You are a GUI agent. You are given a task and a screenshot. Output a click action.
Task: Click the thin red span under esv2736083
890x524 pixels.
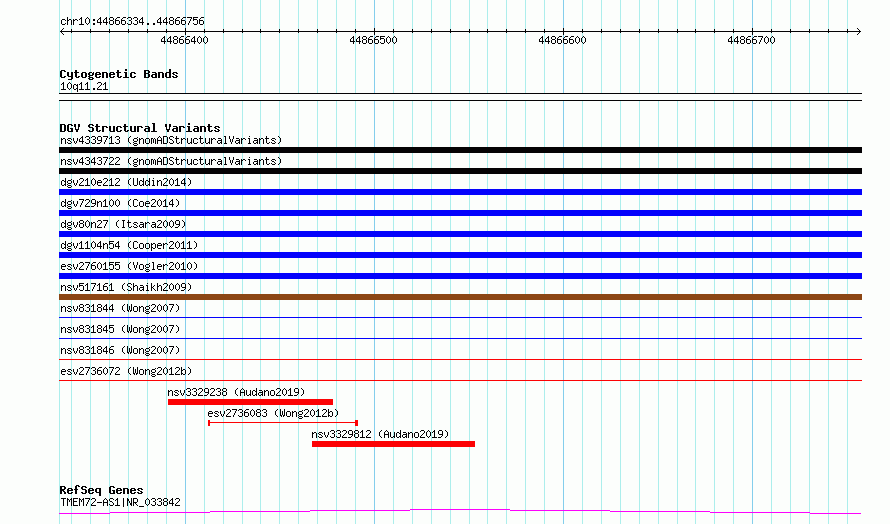283,423
